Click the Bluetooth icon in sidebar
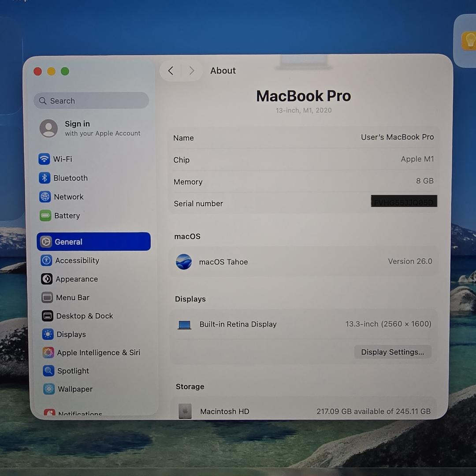The height and width of the screenshot is (476, 476). 45,178
